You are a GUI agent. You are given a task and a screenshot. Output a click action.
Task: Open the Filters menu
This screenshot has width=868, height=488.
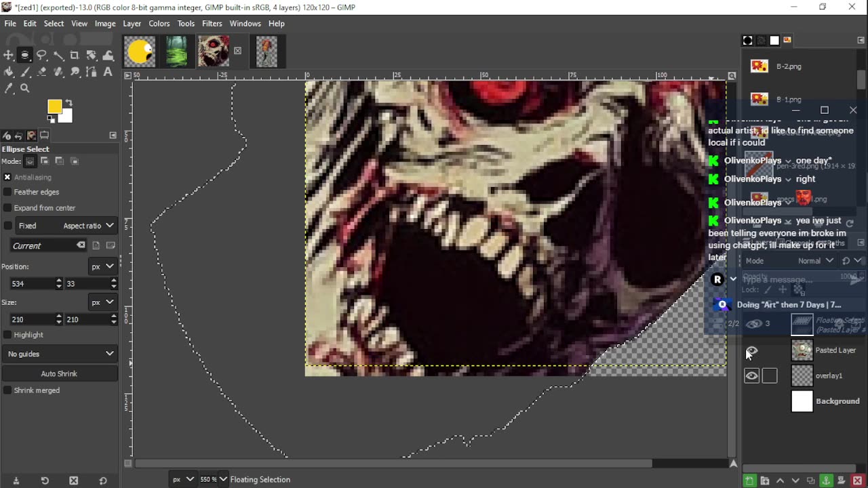[212, 24]
